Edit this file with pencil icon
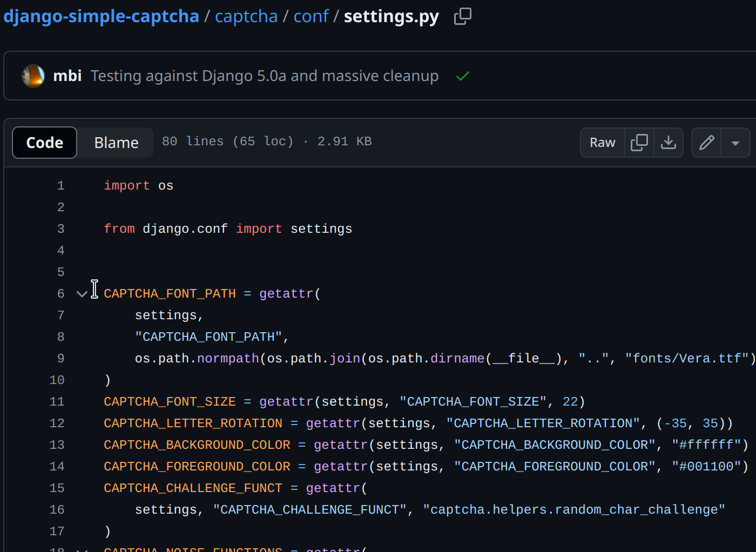This screenshot has height=552, width=756. (707, 143)
